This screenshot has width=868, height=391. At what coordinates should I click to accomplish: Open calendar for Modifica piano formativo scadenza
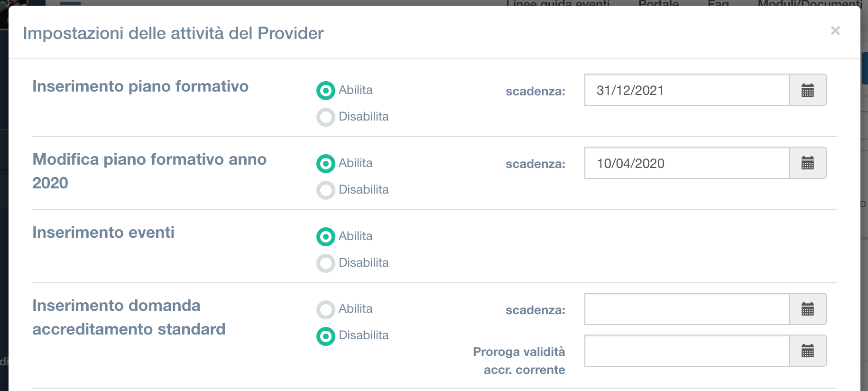[x=808, y=163]
